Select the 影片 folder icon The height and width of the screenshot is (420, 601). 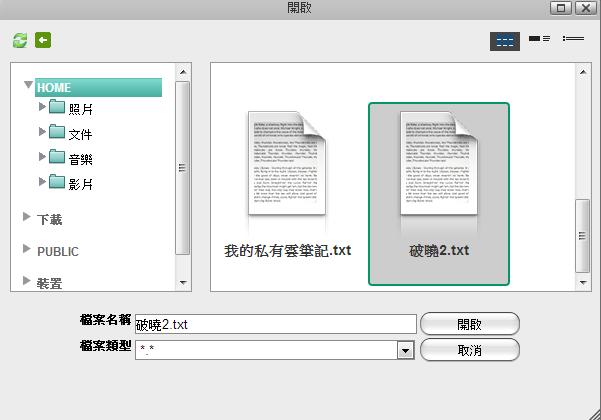56,182
